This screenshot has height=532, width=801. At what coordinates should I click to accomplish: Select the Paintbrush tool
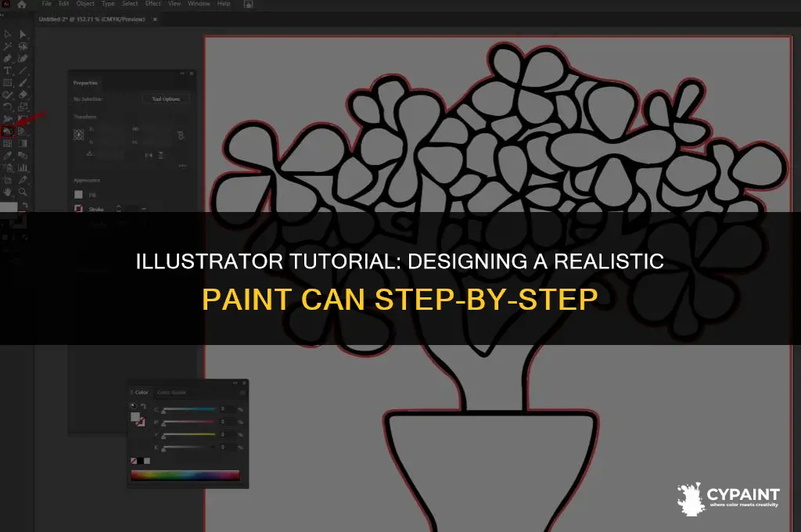click(x=23, y=83)
